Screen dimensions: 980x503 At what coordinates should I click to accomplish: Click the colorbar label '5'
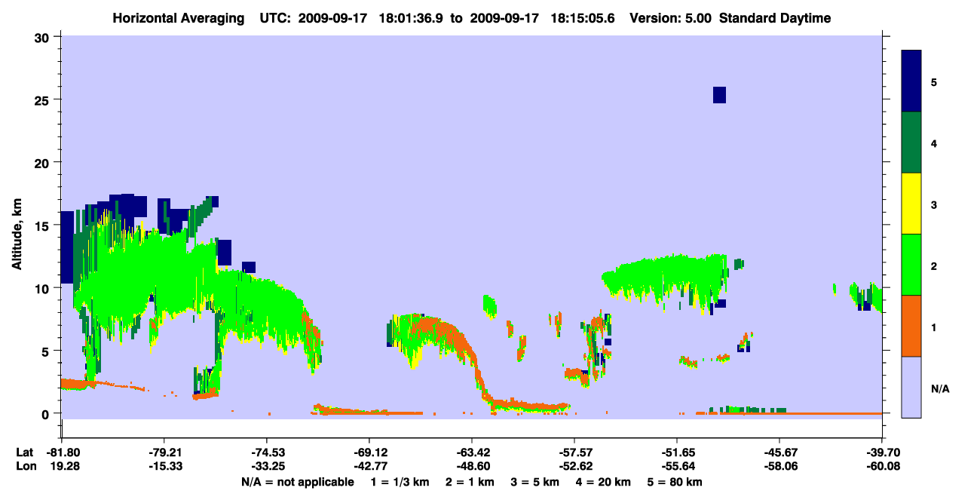point(934,81)
